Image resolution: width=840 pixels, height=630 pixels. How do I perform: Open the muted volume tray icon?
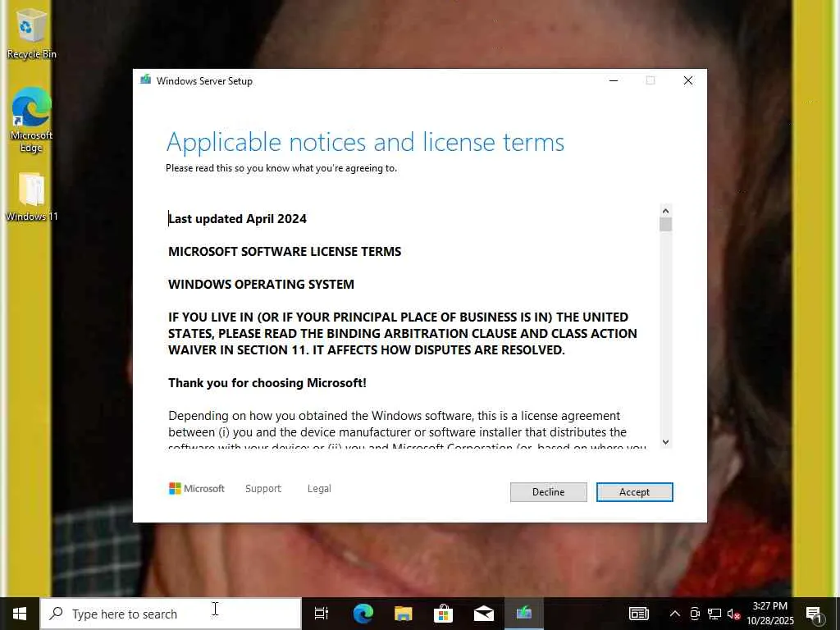[x=733, y=614]
